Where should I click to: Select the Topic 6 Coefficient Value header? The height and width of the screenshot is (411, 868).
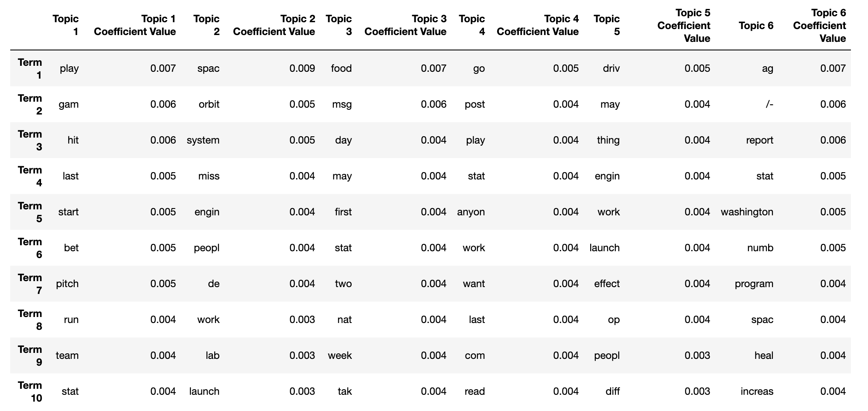(819, 26)
